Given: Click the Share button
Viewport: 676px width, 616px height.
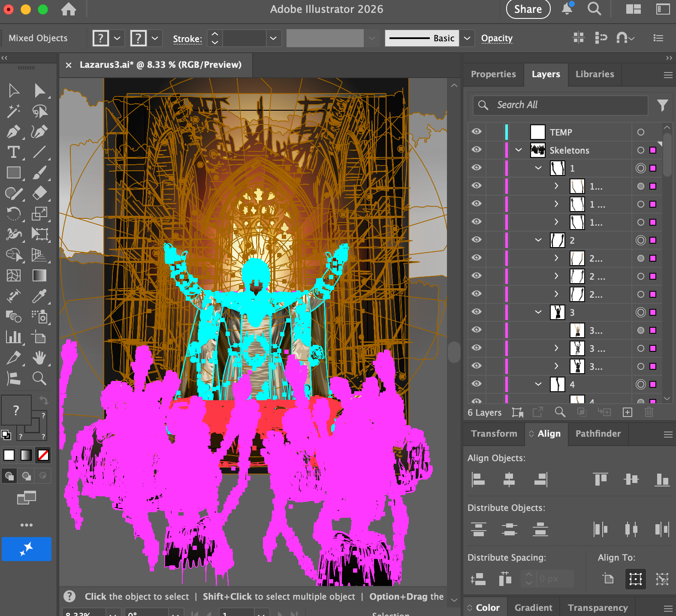Looking at the screenshot, I should (x=528, y=9).
